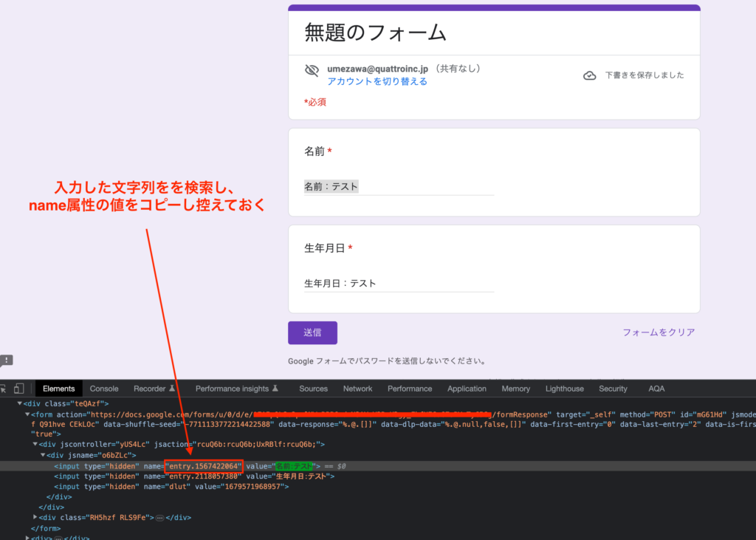Click the フォームをクリア link
The width and height of the screenshot is (756, 540).
pyautogui.click(x=659, y=332)
